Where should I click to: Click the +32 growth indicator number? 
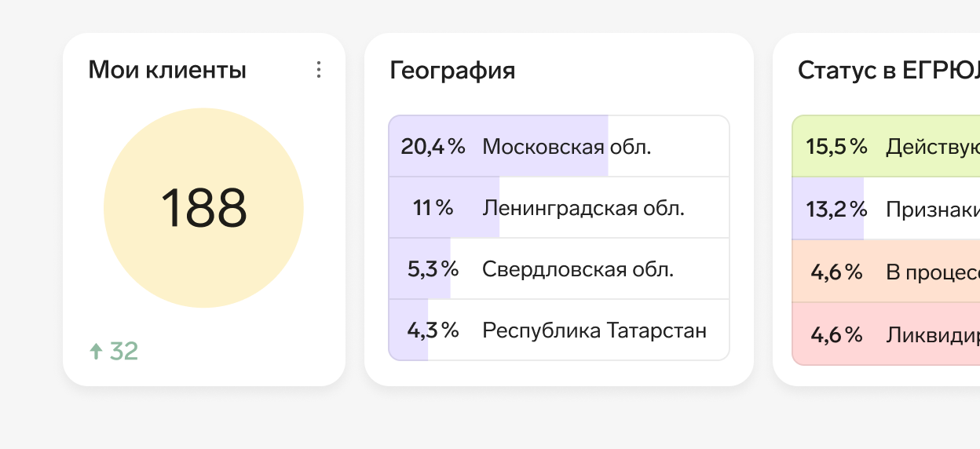[124, 352]
